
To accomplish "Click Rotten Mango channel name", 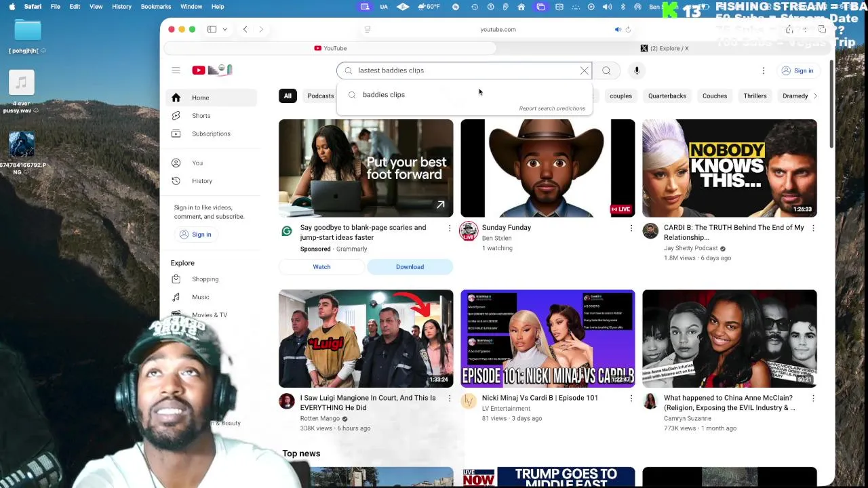I will 319,418.
